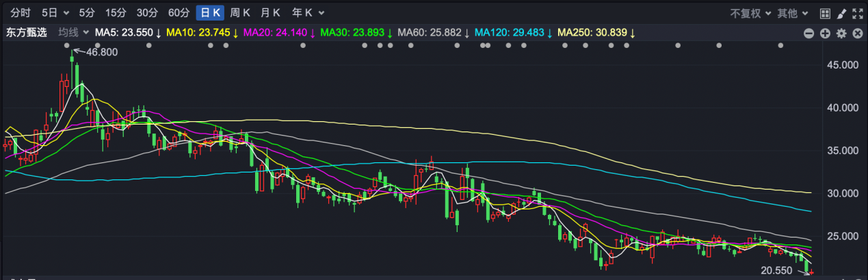Select the 月K monthly chart tab
The height and width of the screenshot is (280, 868).
[270, 12]
